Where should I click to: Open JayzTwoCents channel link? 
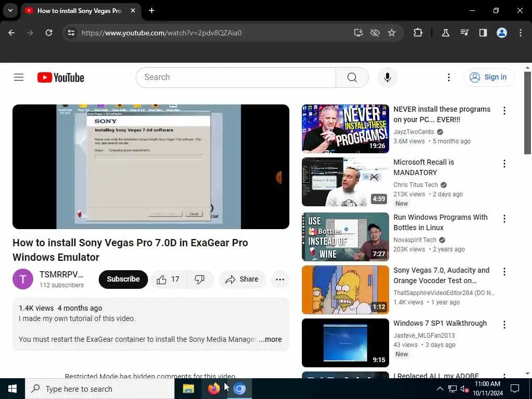[x=414, y=131]
